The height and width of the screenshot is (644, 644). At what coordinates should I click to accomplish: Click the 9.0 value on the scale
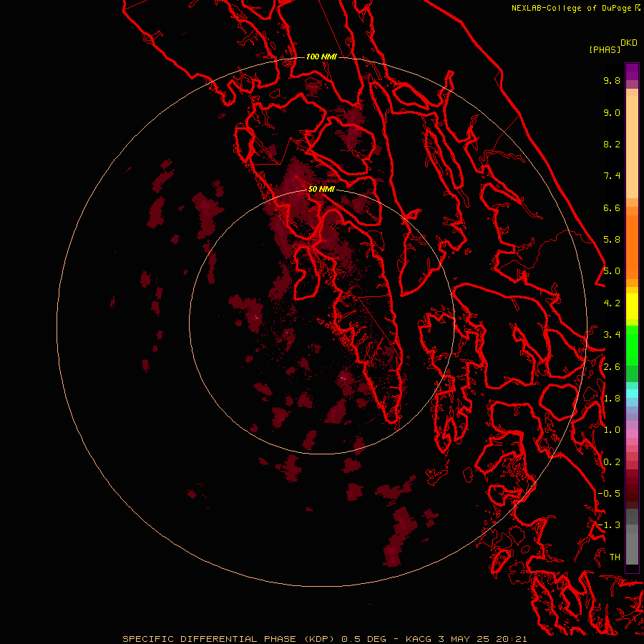[x=612, y=112]
